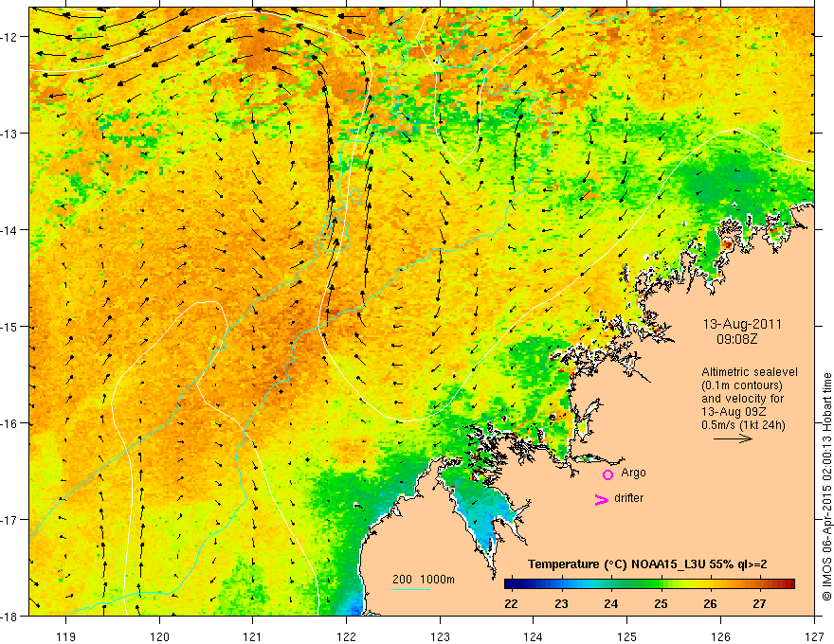The width and height of the screenshot is (834, 644).
Task: Select the '13-Aug-2011' date text
Action: coord(742,324)
